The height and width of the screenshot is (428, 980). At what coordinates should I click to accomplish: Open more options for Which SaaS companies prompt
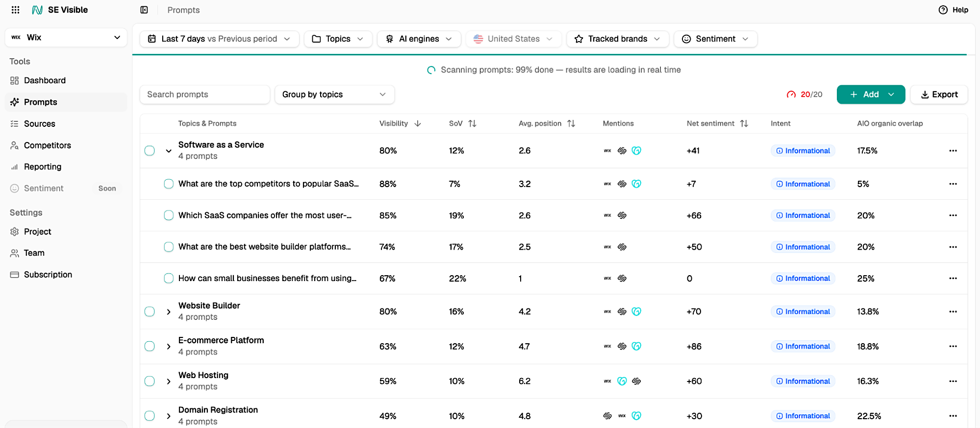click(953, 215)
